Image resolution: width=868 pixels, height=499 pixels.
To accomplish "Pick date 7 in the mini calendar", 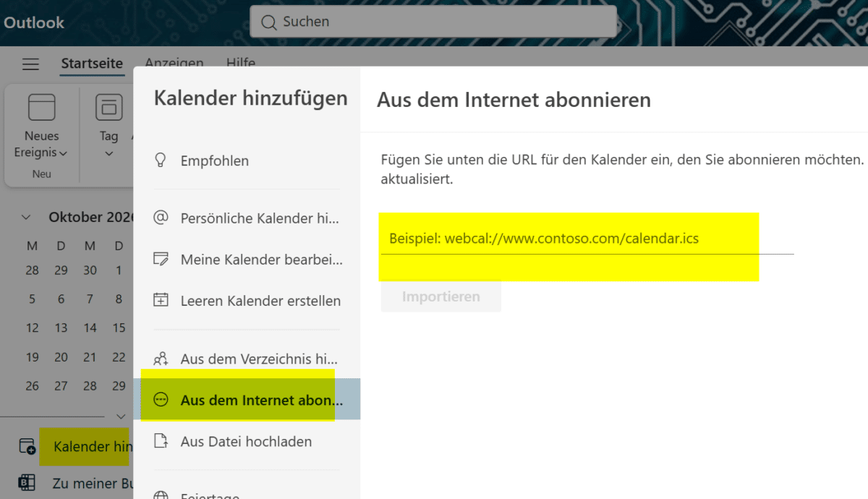I will (90, 299).
